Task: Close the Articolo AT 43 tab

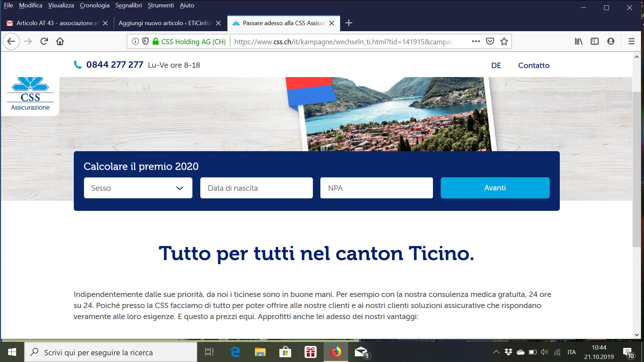Action: [105, 23]
